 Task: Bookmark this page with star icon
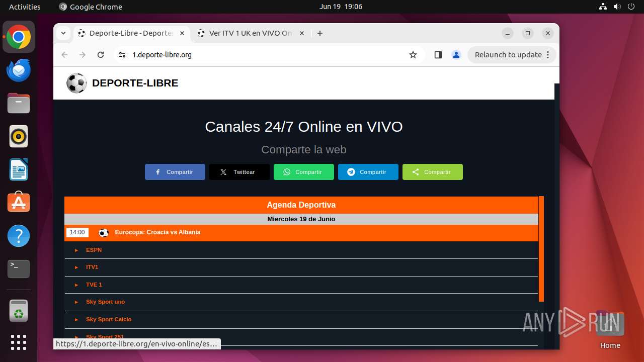pyautogui.click(x=413, y=55)
